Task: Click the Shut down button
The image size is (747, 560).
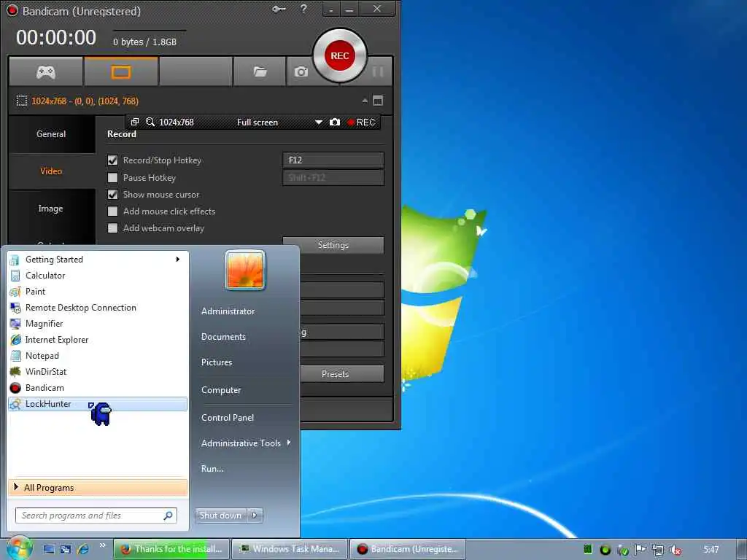Action: click(x=220, y=516)
